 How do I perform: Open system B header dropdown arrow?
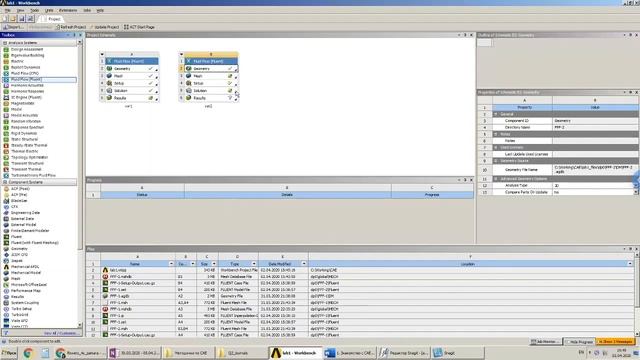182,54
